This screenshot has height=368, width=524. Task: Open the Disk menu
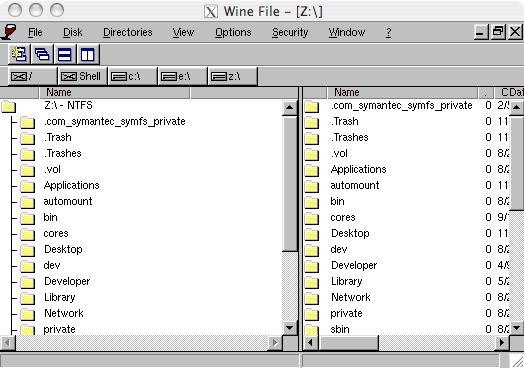(x=73, y=32)
